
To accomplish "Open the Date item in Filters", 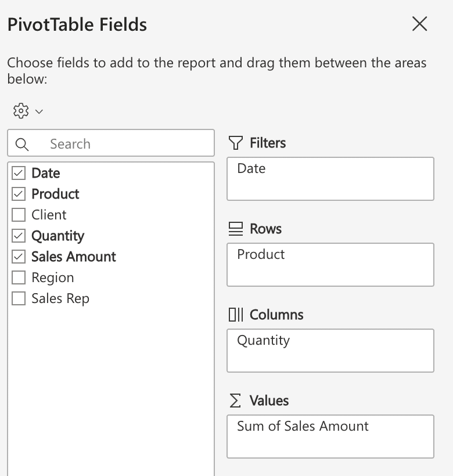I will (251, 168).
